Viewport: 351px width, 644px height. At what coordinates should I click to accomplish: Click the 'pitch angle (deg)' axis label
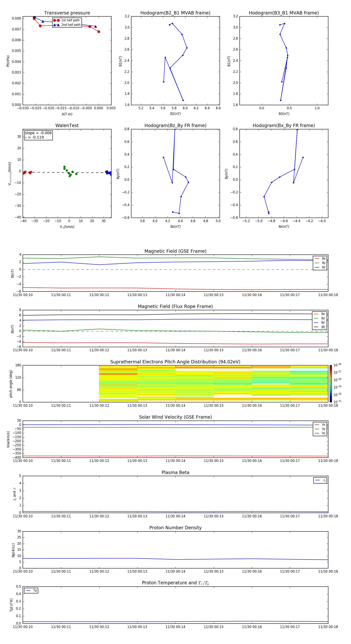[11, 384]
